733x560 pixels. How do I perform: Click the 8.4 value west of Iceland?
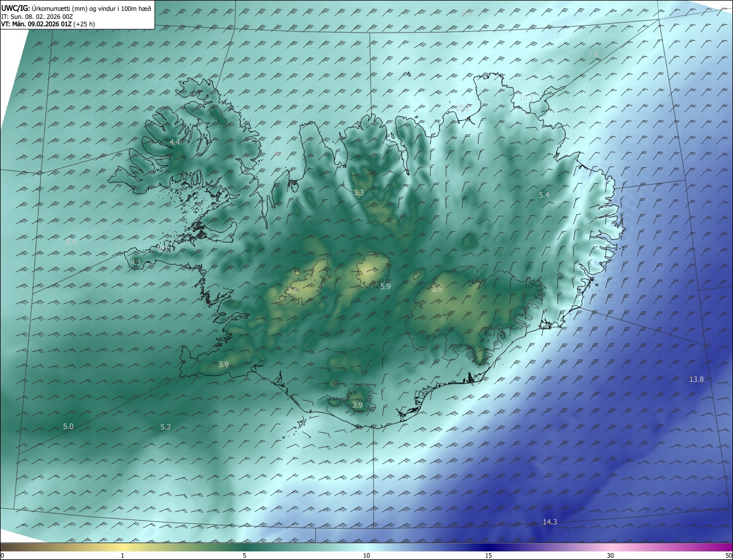click(71, 242)
